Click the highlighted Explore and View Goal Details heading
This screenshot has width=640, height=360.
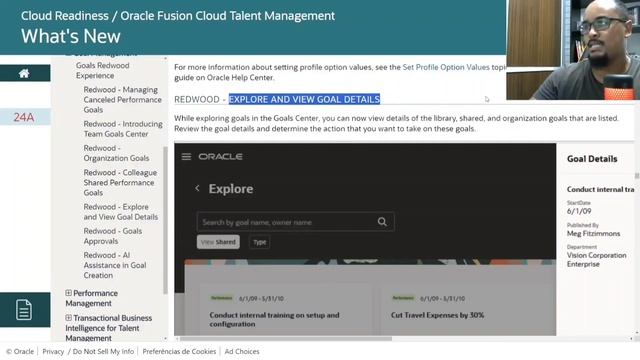coord(304,99)
